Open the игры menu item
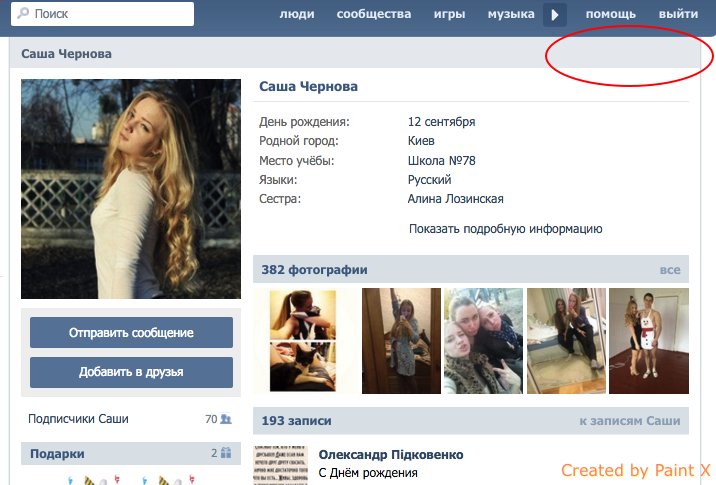Screen dimensions: 716x485 click(449, 14)
